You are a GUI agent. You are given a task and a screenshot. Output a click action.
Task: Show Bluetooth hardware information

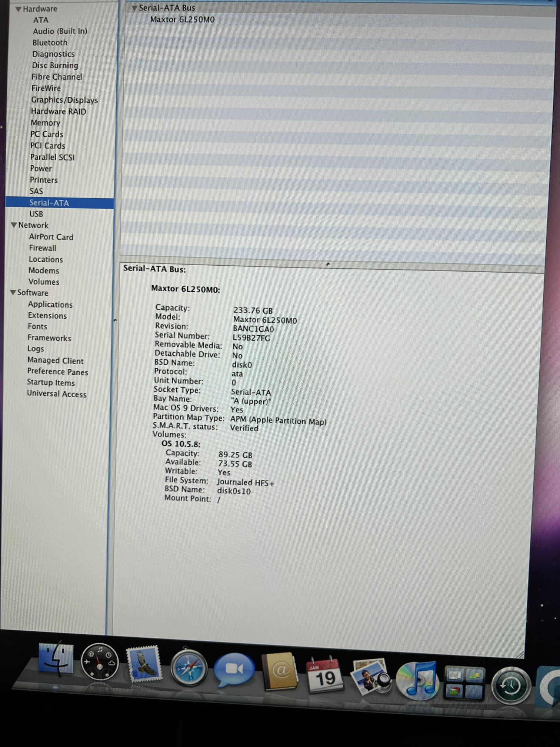[50, 43]
